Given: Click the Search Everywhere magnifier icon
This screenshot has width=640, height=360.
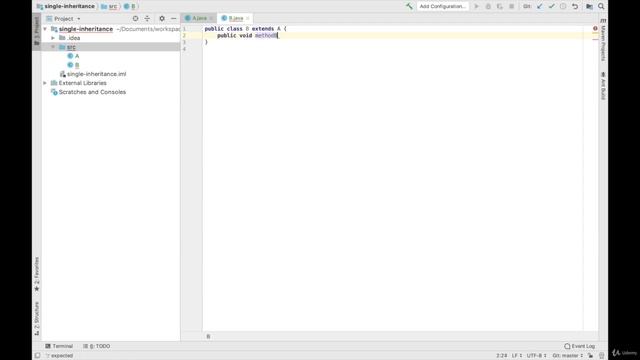Looking at the screenshot, I should (601, 6).
